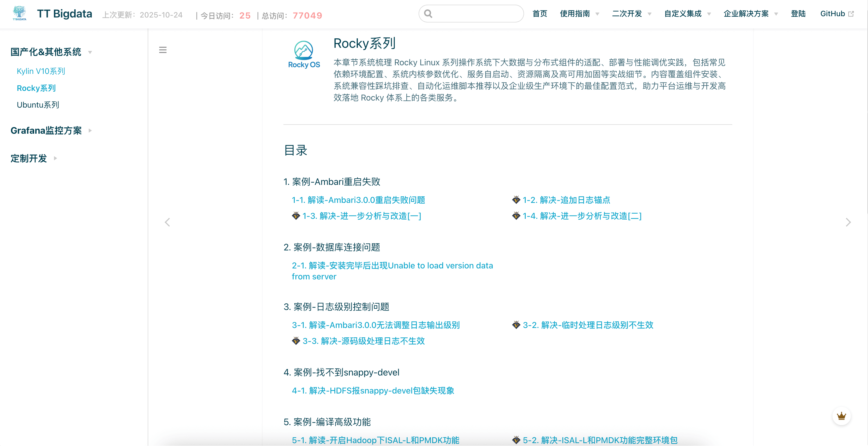Click inside the search input field
The width and height of the screenshot is (868, 446).
472,14
